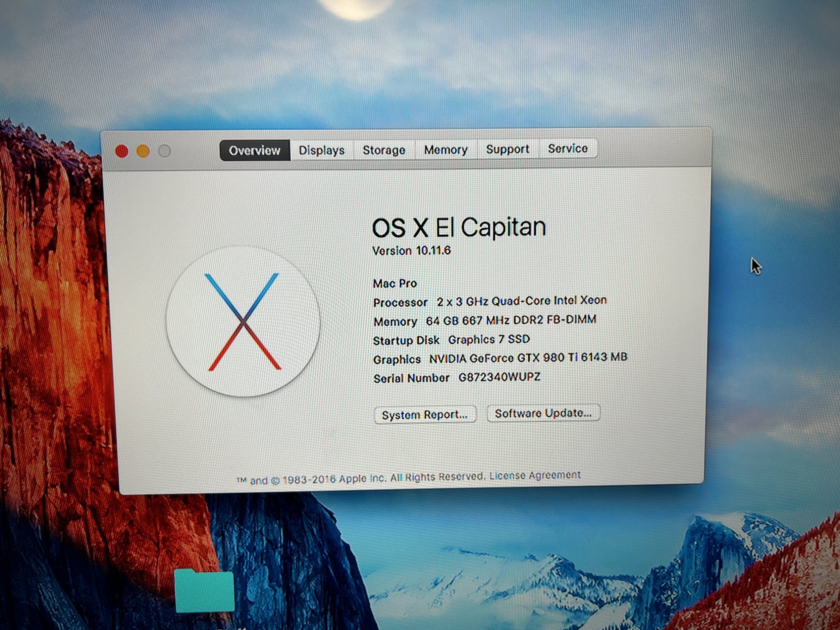Click the serial number G872340WUPZ

pyautogui.click(x=499, y=377)
